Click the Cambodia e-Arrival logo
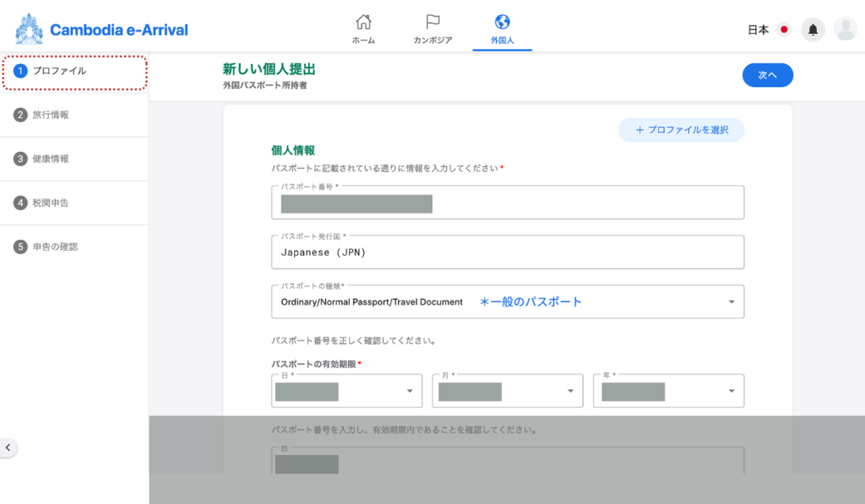Image resolution: width=865 pixels, height=504 pixels. 101,30
